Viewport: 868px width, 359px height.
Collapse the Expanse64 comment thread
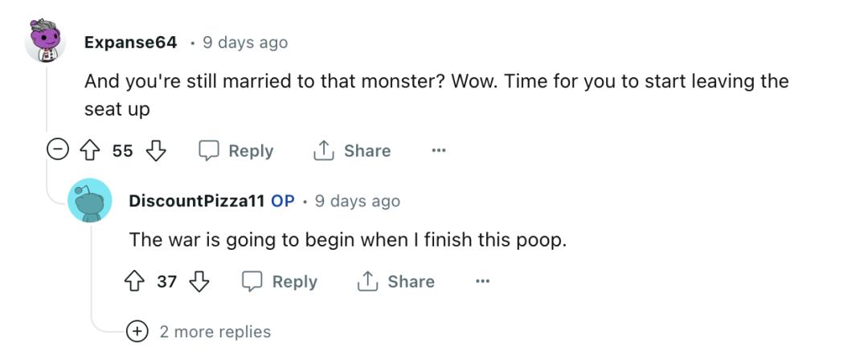click(57, 150)
